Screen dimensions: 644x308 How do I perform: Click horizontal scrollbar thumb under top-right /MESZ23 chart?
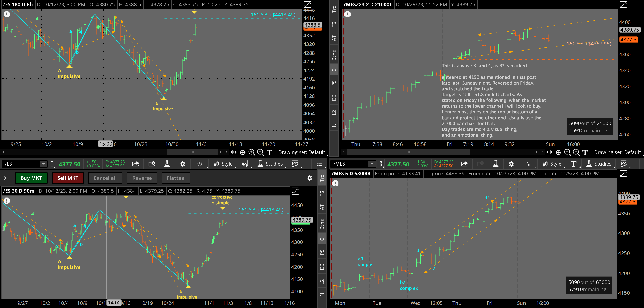(408, 152)
